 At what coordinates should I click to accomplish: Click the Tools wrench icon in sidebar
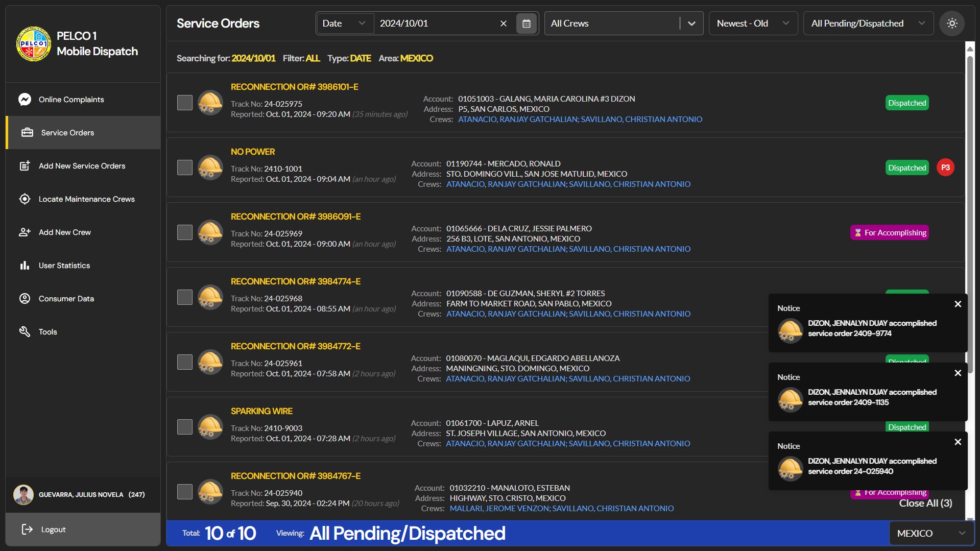tap(25, 332)
